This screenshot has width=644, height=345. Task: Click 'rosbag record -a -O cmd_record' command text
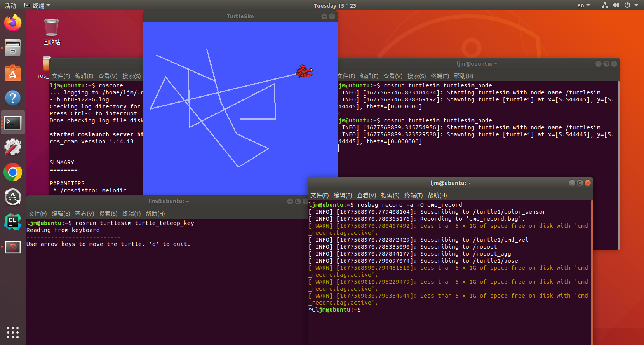click(x=410, y=205)
